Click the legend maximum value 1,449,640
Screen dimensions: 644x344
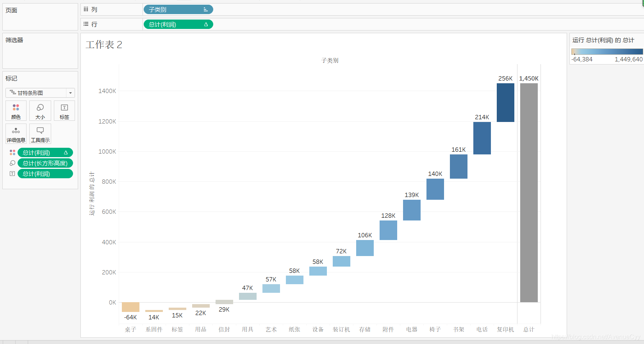tap(628, 59)
